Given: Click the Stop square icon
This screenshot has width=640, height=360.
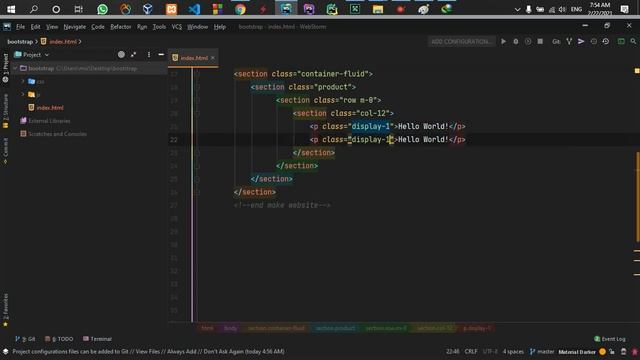Looking at the screenshot, I should (540, 41).
